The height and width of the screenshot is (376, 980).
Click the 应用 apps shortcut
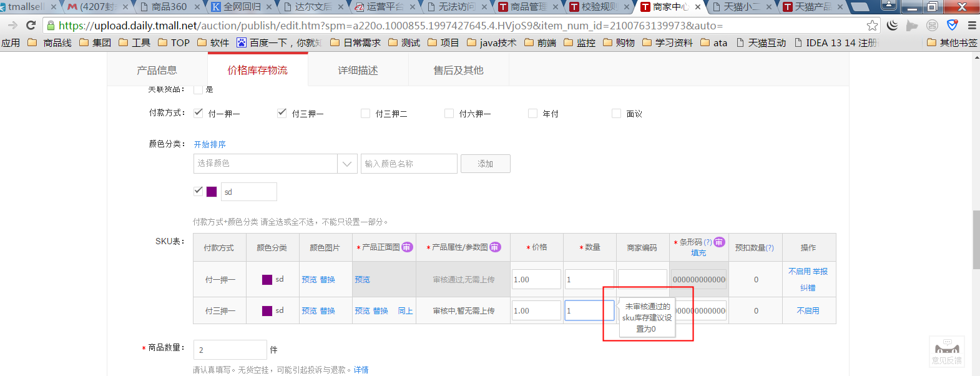pyautogui.click(x=11, y=42)
